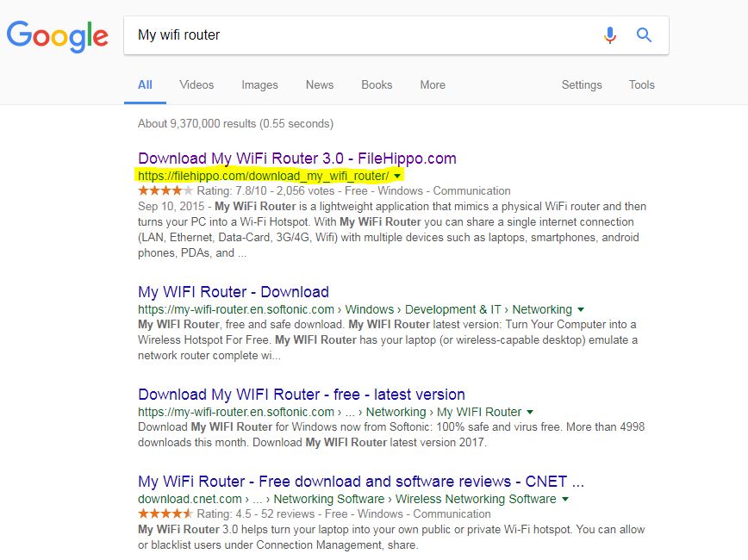This screenshot has width=748, height=560.
Task: Switch to the Videos tab
Action: [x=196, y=85]
